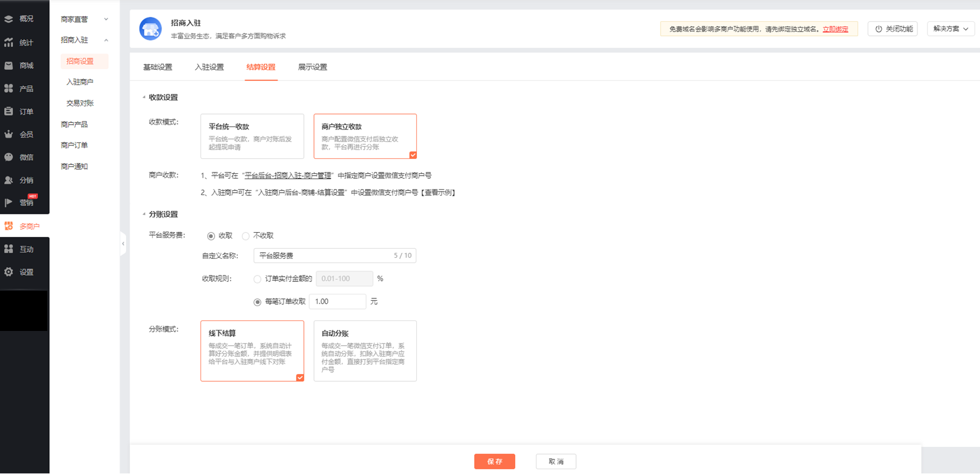Collapse the 分账设置 section triangle
Screen dimensions: 980x474
point(144,215)
